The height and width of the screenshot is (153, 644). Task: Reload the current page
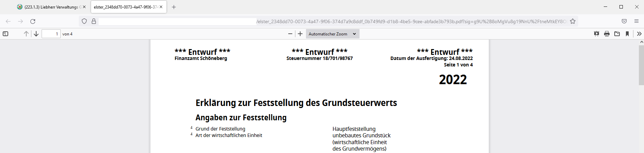point(33,21)
